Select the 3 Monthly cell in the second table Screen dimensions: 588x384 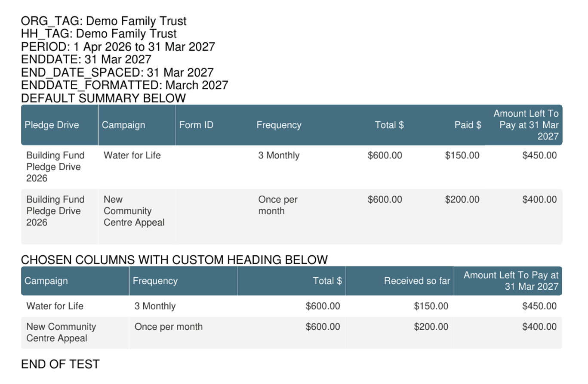(x=155, y=306)
